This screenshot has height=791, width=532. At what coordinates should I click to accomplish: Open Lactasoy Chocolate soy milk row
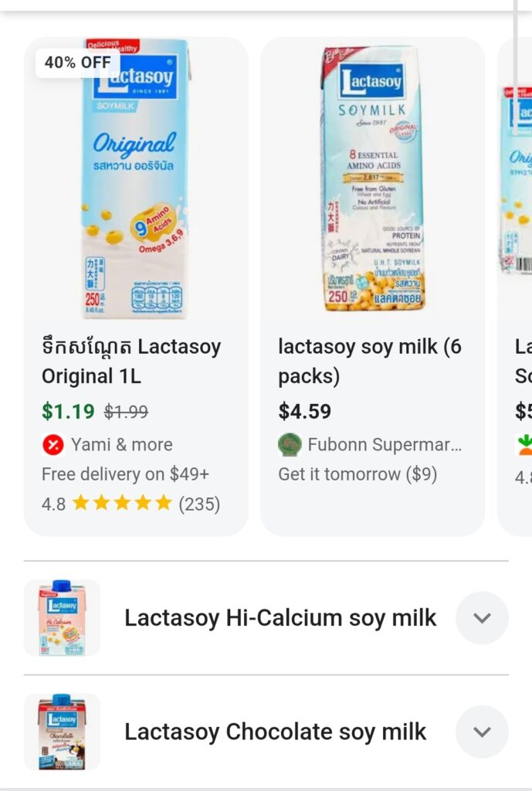pyautogui.click(x=275, y=732)
